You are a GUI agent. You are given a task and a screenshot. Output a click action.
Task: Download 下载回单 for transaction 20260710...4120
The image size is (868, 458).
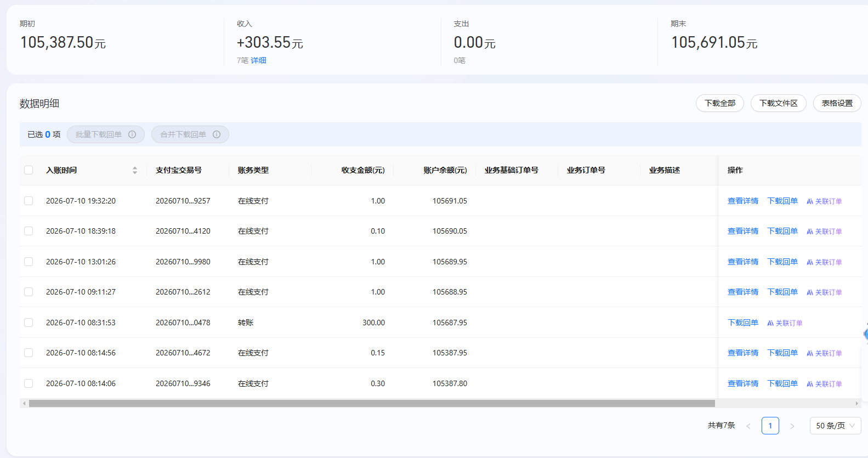pyautogui.click(x=782, y=231)
